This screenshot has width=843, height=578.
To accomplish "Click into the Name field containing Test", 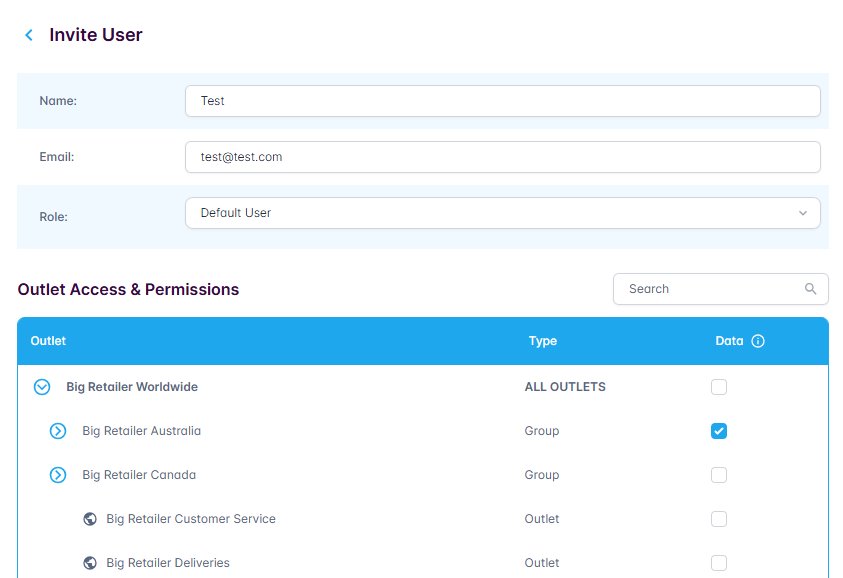I will 503,101.
